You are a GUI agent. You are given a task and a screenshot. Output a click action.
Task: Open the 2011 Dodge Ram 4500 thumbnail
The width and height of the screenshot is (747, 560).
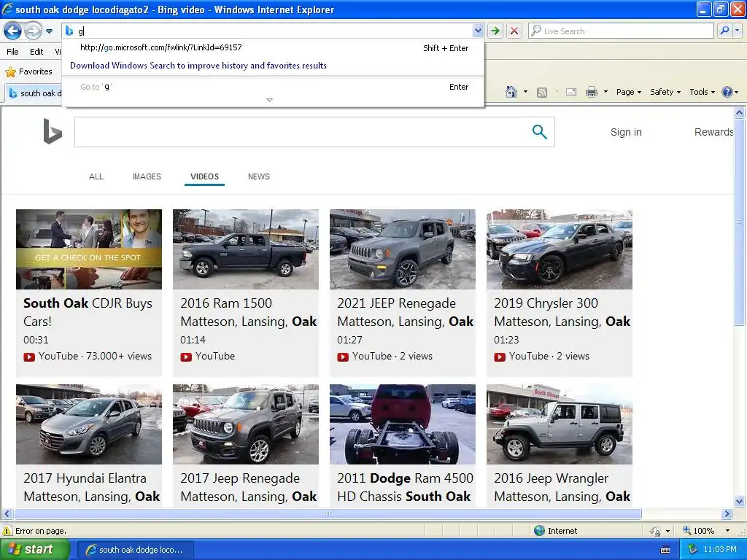(403, 424)
